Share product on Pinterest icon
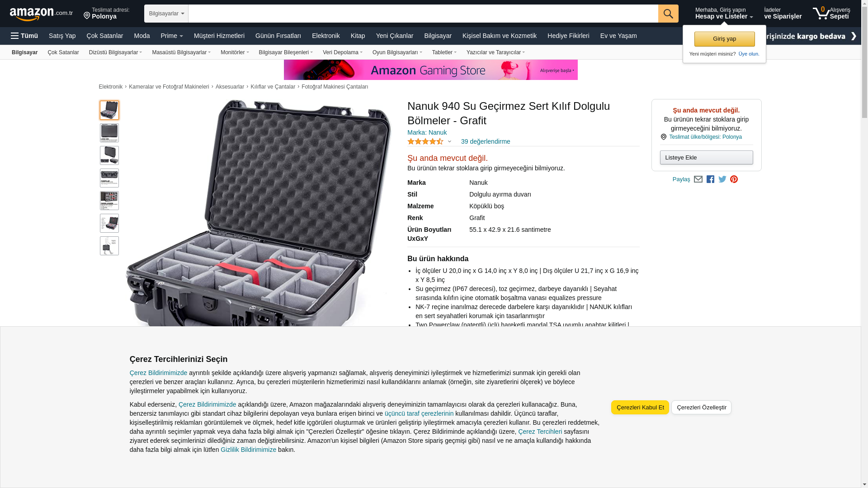Screen dimensions: 868x488 [734, 179]
